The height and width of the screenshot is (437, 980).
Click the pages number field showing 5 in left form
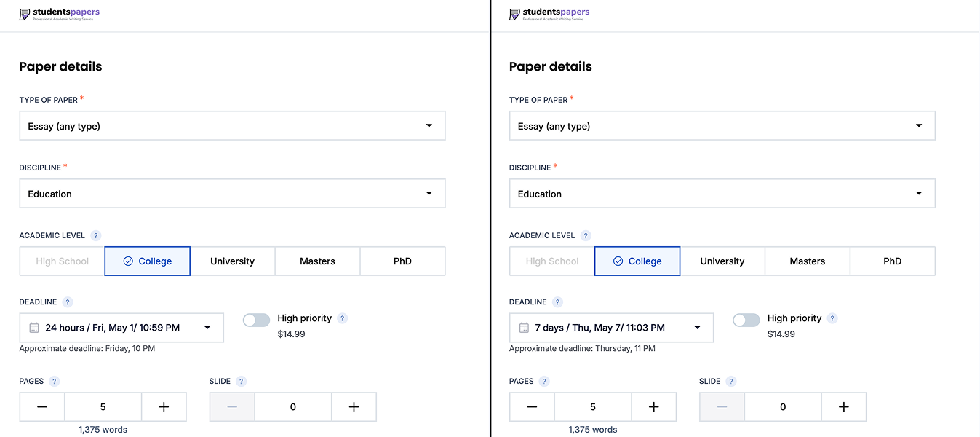[103, 407]
